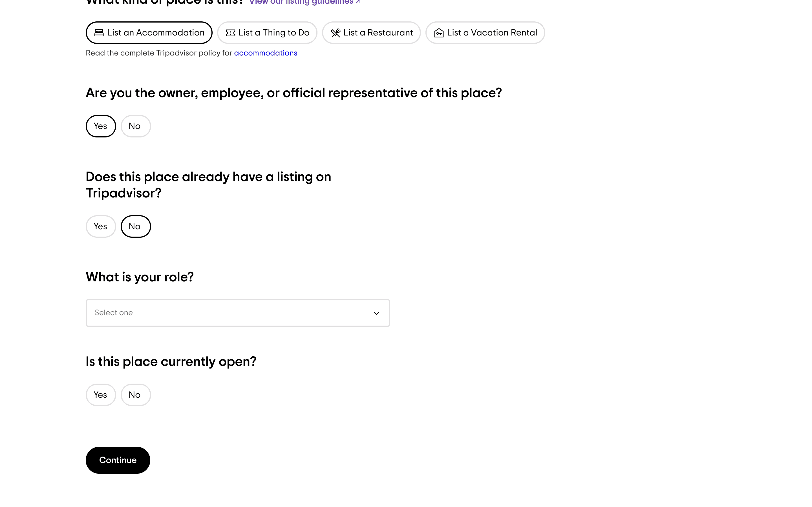The image size is (812, 507).
Task: Select Yes for existing Tripadvisor listing
Action: (x=101, y=226)
